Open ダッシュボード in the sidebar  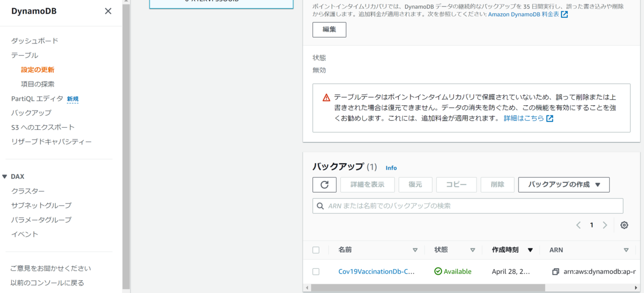[34, 41]
